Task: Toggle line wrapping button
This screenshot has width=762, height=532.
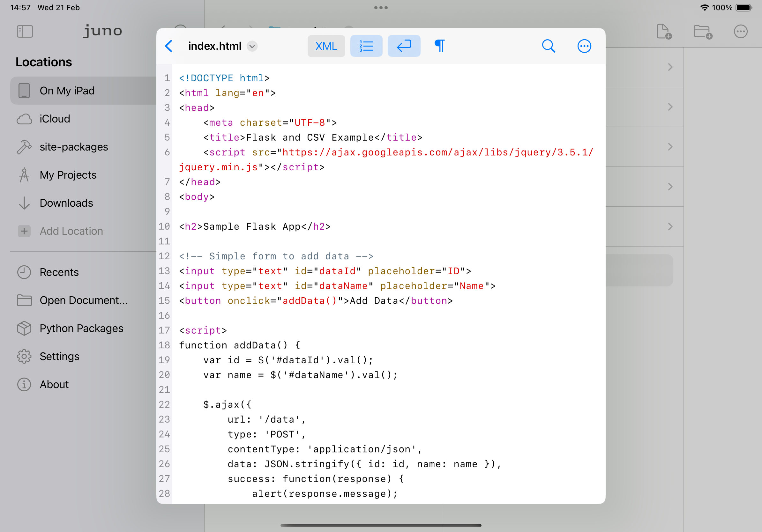Action: tap(404, 46)
